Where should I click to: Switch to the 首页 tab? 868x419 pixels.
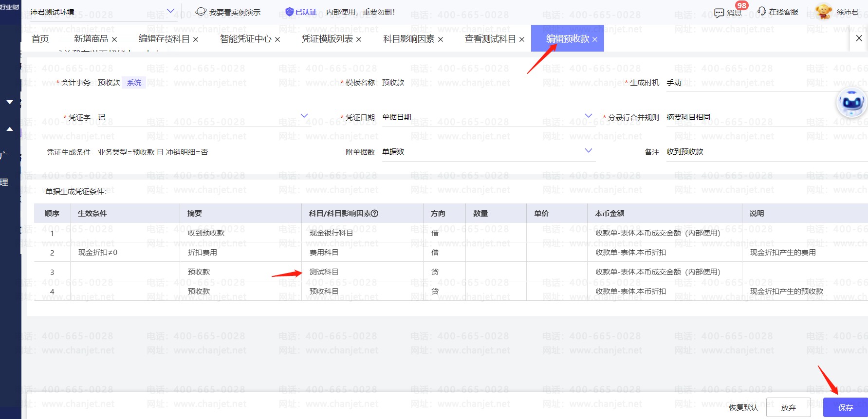pyautogui.click(x=40, y=39)
